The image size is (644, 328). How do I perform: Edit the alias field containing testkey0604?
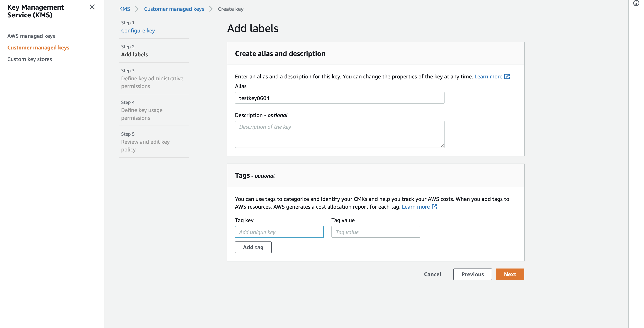pyautogui.click(x=339, y=98)
